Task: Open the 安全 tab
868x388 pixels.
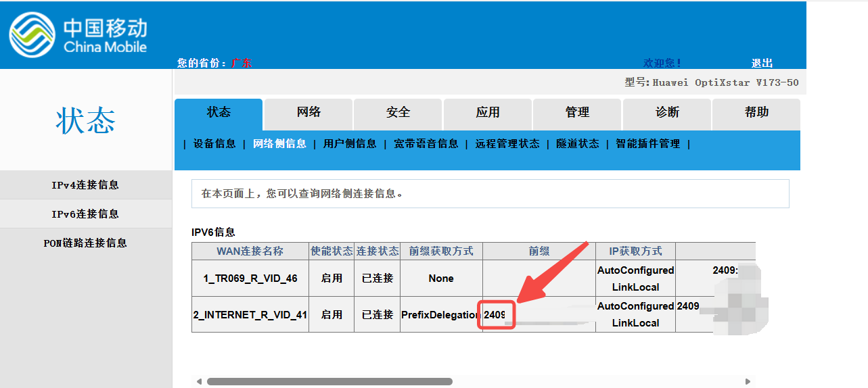Action: coord(398,113)
